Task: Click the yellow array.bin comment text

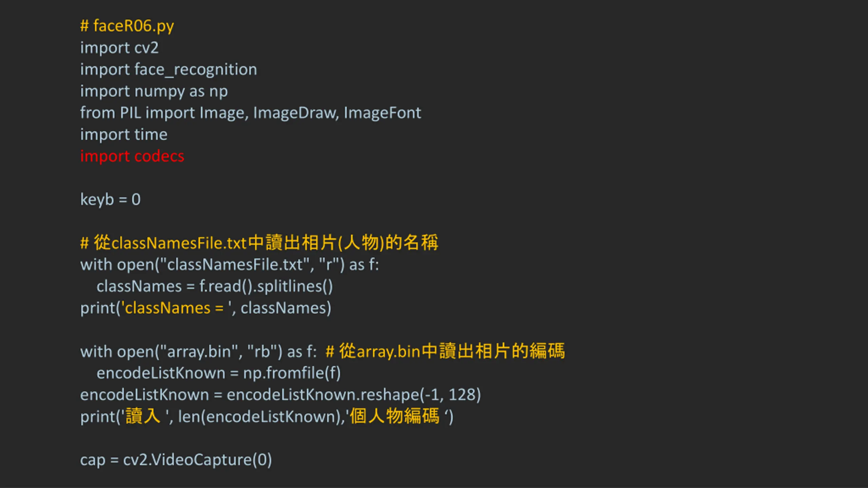Action: tap(445, 351)
